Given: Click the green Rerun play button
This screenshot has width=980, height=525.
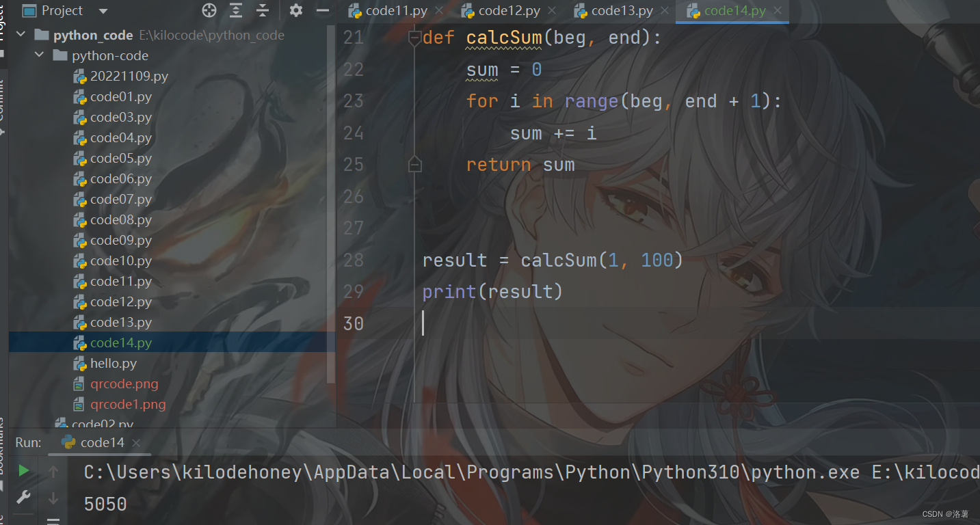Looking at the screenshot, I should click(x=24, y=470).
